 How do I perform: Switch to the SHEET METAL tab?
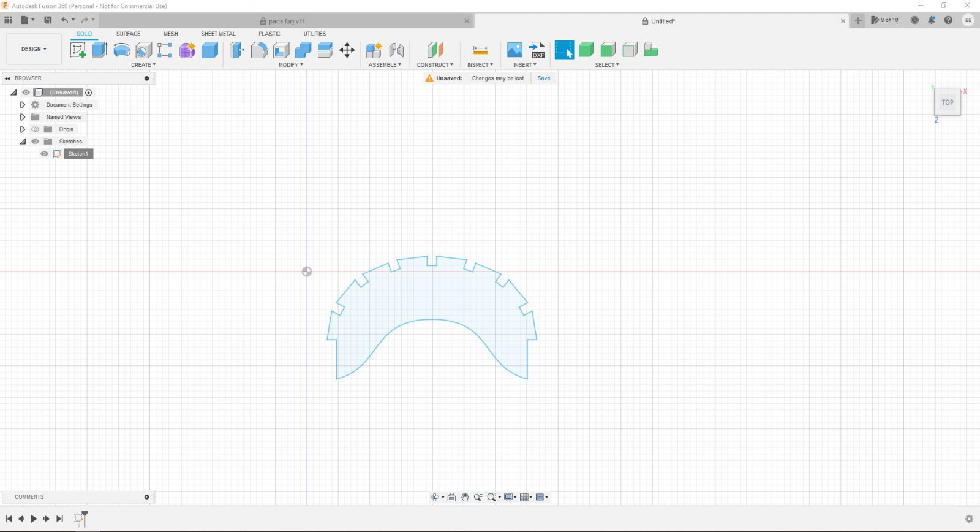tap(218, 34)
